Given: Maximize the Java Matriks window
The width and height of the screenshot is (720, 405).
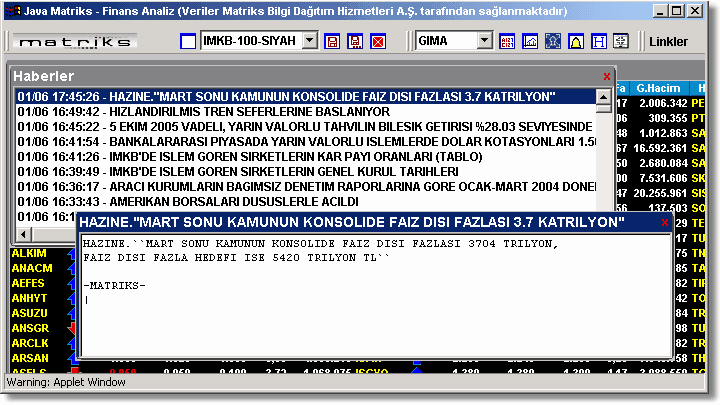Looking at the screenshot, I should pyautogui.click(x=677, y=11).
